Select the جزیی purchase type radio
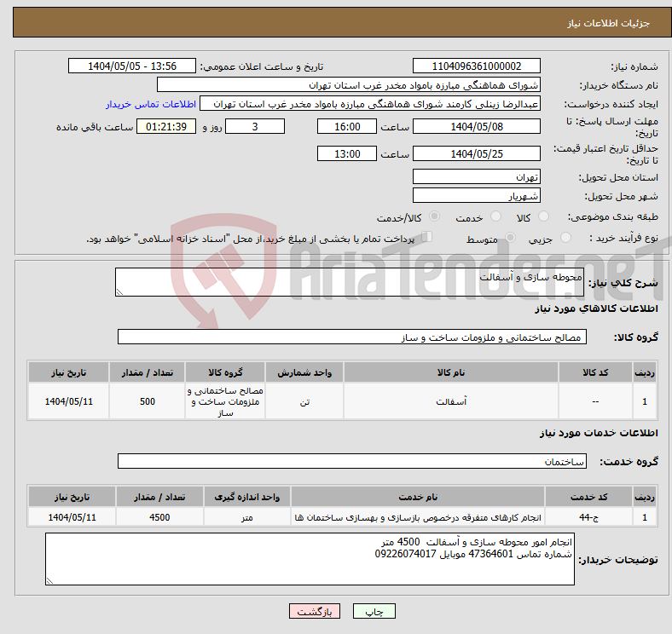The width and height of the screenshot is (672, 634). 565,237
